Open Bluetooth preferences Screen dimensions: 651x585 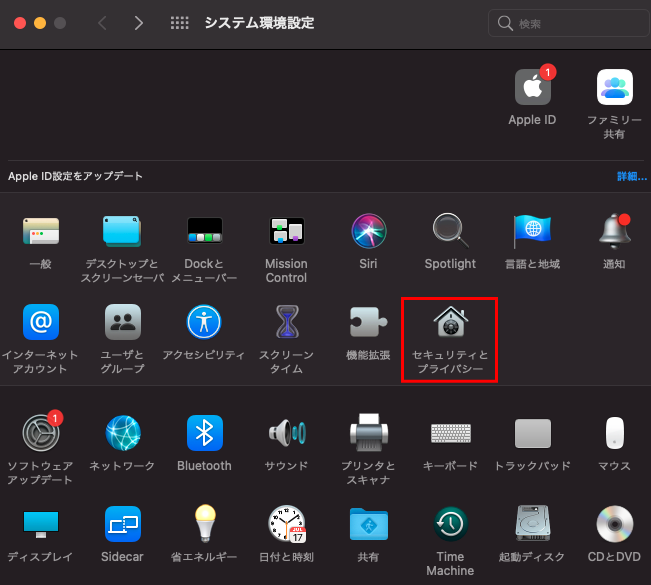[205, 433]
